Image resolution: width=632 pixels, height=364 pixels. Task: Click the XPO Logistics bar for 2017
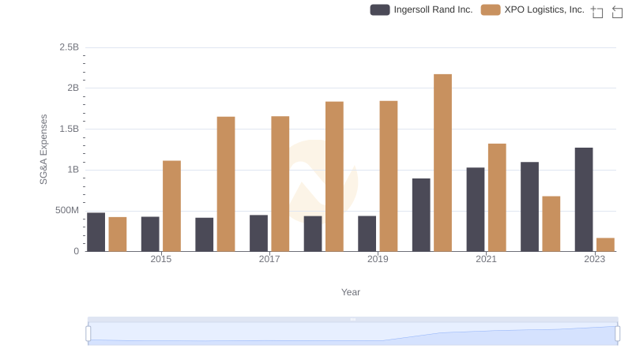point(280,184)
